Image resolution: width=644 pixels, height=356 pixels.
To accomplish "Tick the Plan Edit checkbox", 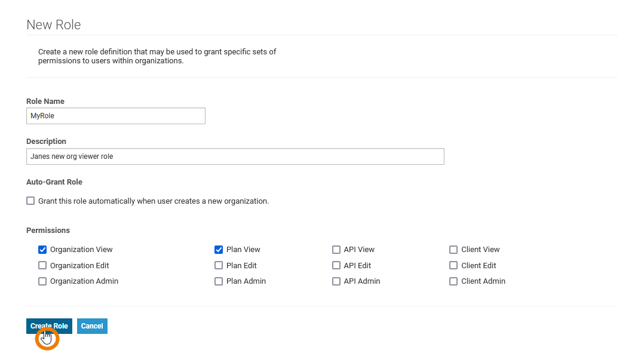I will point(219,266).
